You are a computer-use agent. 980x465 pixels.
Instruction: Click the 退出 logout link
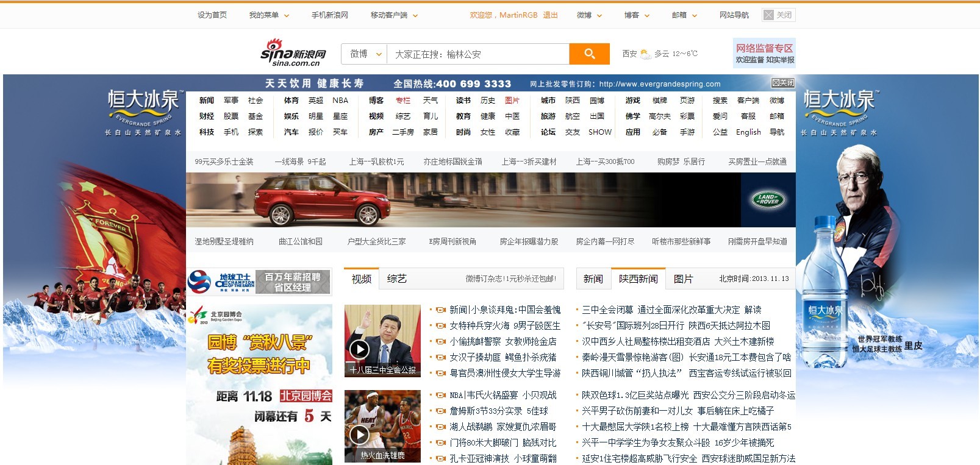(x=550, y=15)
